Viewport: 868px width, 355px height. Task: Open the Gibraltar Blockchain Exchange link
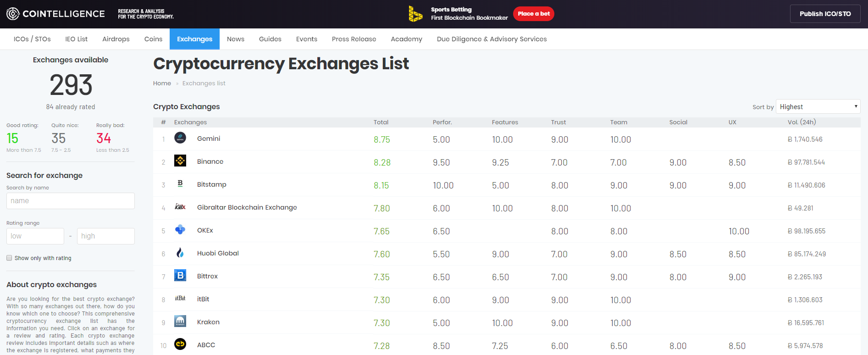coord(247,207)
